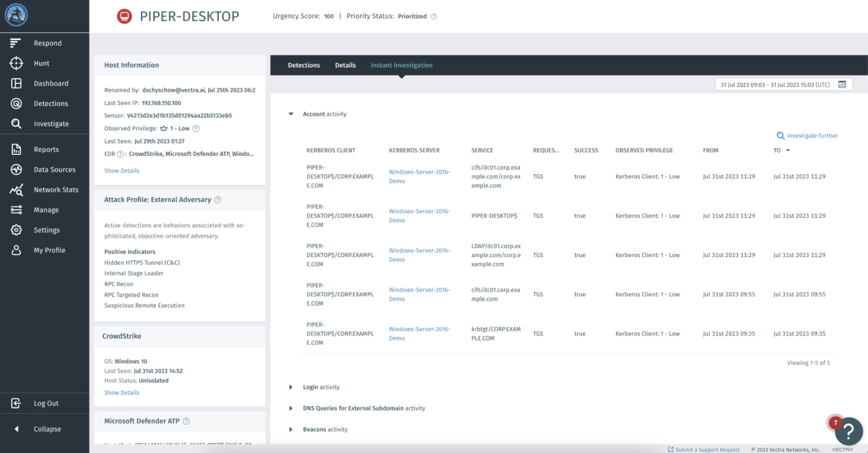The image size is (868, 453).
Task: Click the KERBEROS CLIENT column header
Action: click(331, 150)
